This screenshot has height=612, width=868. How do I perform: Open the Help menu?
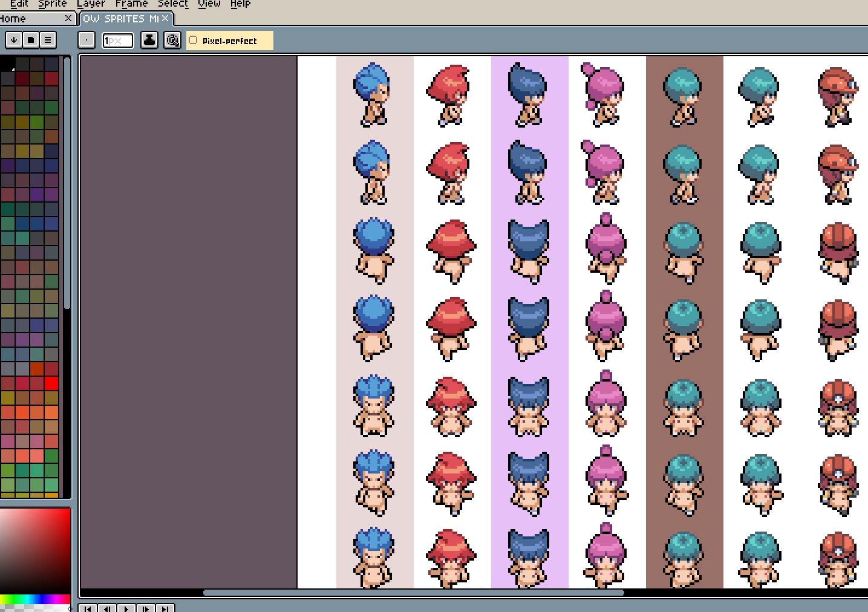(240, 4)
